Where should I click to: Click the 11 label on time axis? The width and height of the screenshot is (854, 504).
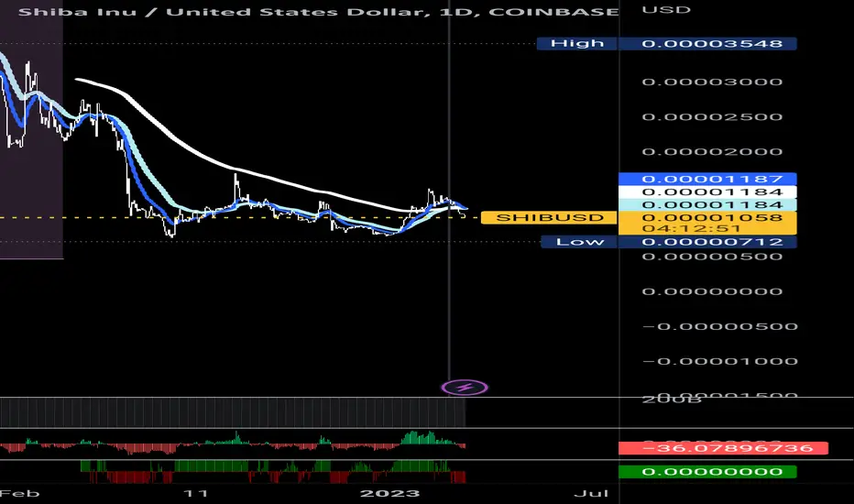coord(195,493)
